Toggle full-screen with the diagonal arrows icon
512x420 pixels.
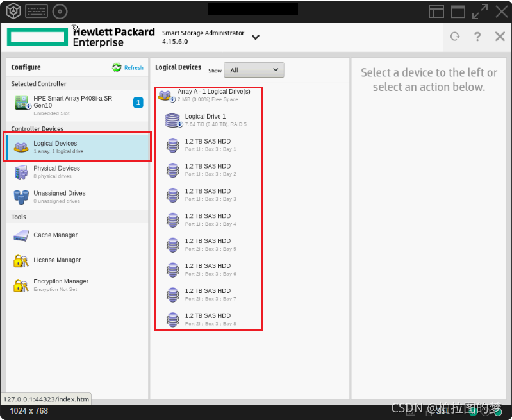click(480, 12)
